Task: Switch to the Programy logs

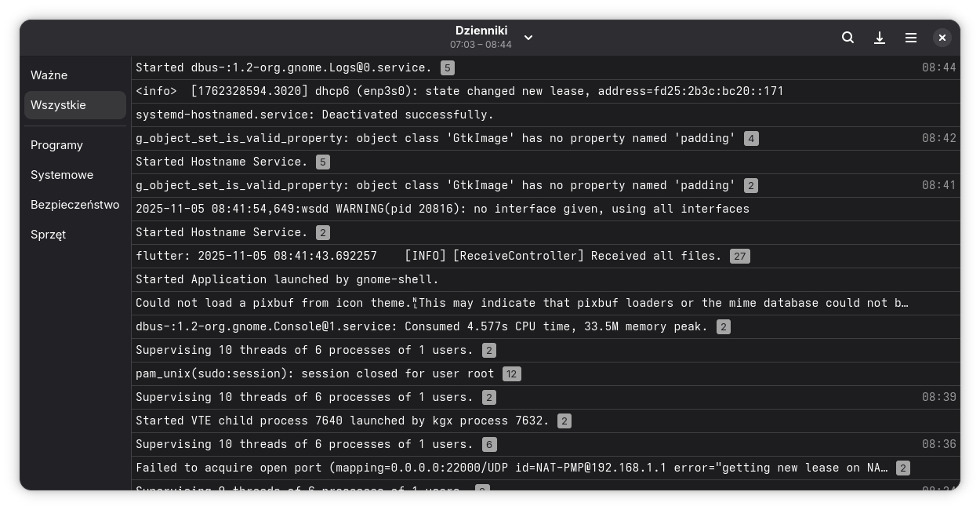Action: pos(56,145)
